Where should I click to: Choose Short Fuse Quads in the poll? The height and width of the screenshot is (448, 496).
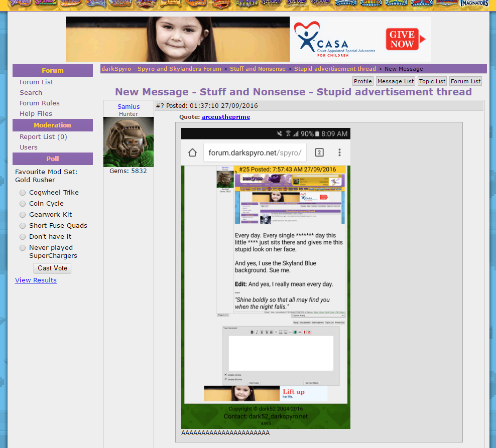coord(23,226)
